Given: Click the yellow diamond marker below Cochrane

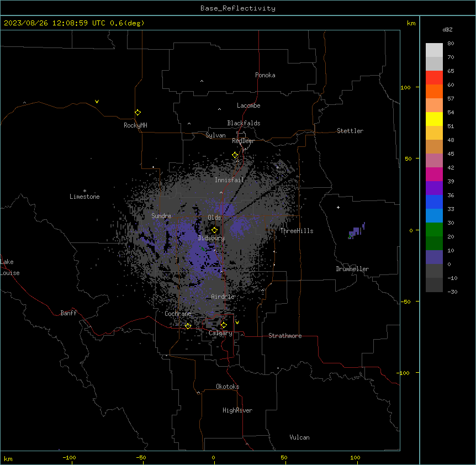Looking at the screenshot, I should [188, 326].
